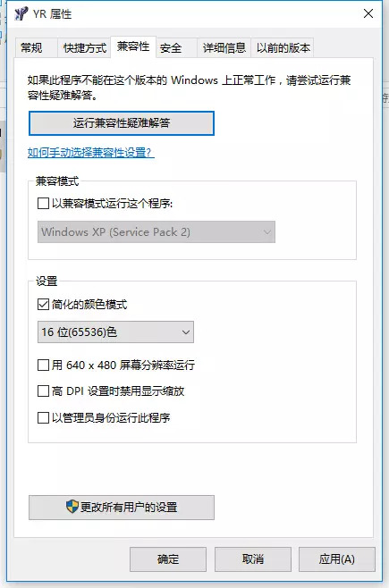Click the Windows XP (Service Pack 2) dropdown
This screenshot has height=588, width=389.
click(156, 231)
